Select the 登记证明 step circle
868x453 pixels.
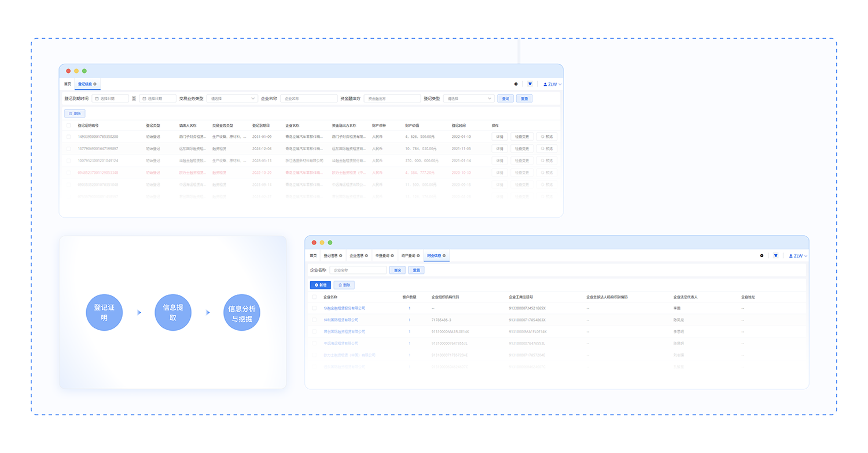coord(104,313)
